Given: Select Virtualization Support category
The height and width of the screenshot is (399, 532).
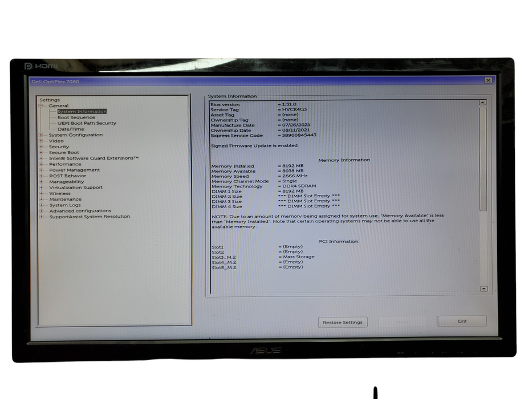Looking at the screenshot, I should (76, 188).
